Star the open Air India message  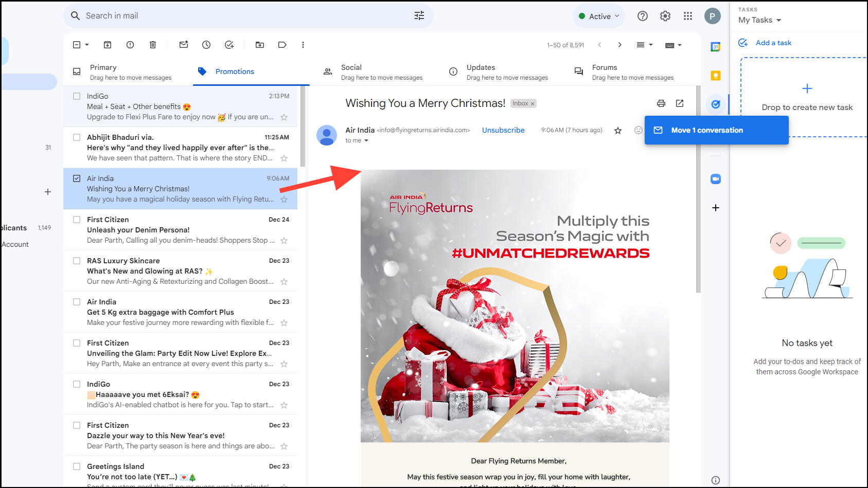[618, 131]
